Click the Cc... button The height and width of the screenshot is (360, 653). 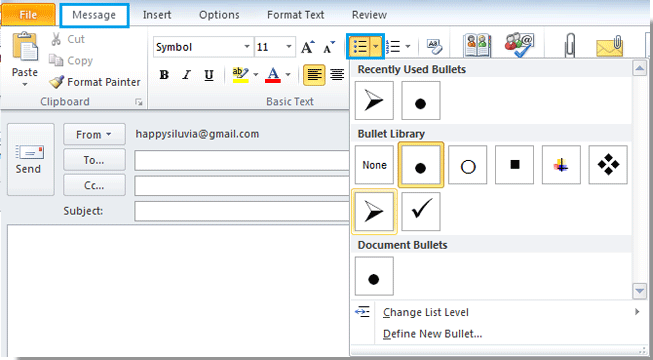(x=94, y=185)
